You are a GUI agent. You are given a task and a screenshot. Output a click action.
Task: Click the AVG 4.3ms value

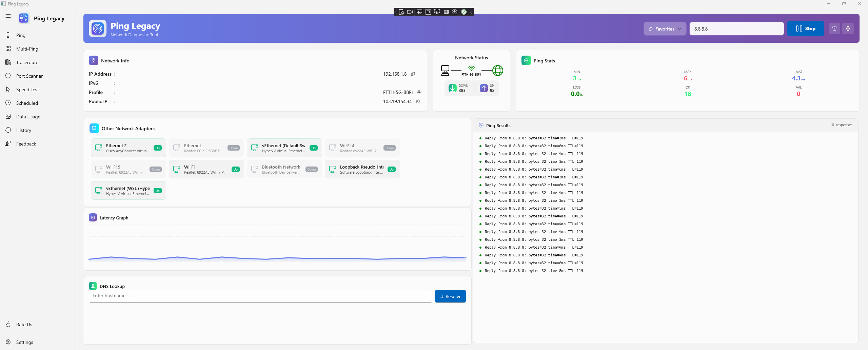tap(798, 78)
